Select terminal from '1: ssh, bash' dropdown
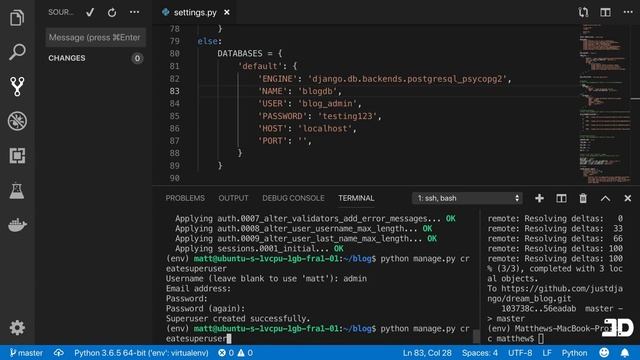The height and width of the screenshot is (360, 640). click(x=467, y=198)
